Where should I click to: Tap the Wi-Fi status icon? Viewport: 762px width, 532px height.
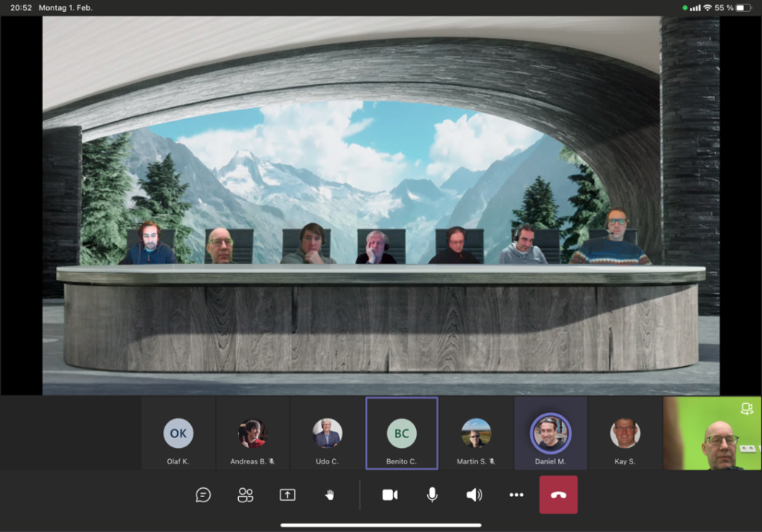click(x=708, y=7)
